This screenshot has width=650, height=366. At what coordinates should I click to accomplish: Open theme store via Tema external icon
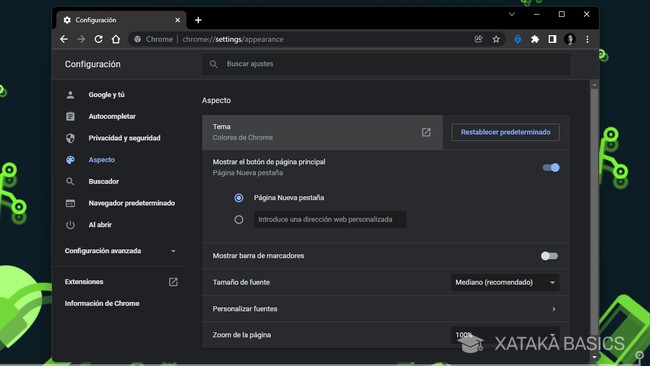426,132
